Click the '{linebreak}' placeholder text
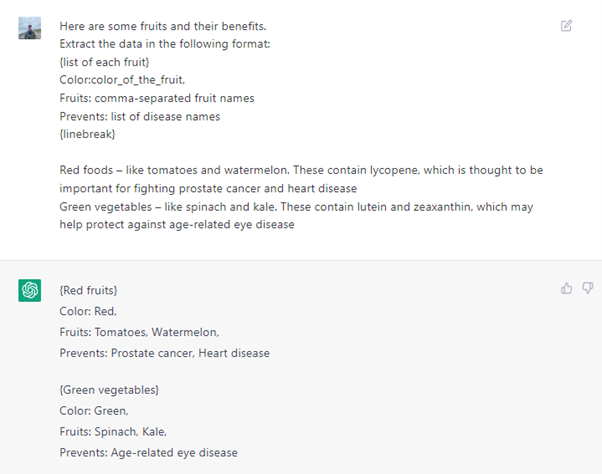This screenshot has width=602, height=474. [x=87, y=134]
